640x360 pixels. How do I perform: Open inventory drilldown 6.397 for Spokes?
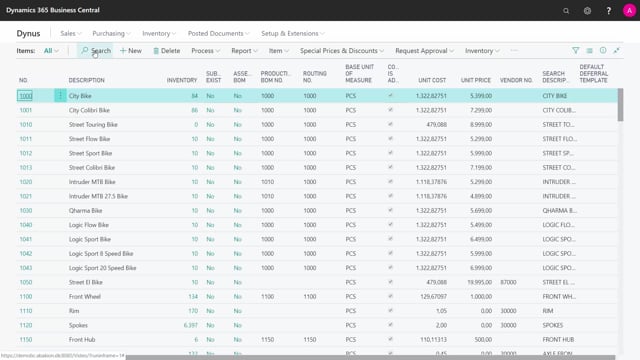pos(191,325)
